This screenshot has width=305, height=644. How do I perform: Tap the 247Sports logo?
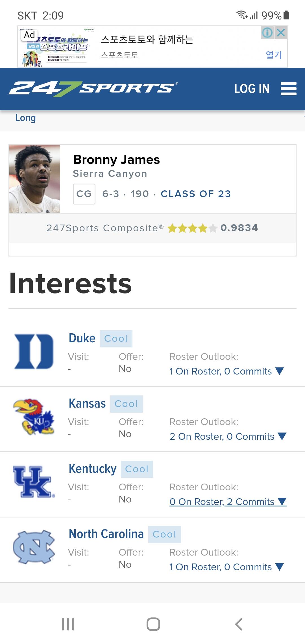click(93, 88)
